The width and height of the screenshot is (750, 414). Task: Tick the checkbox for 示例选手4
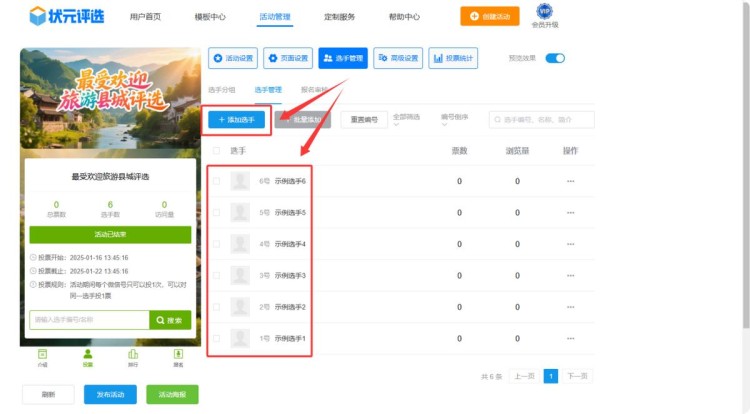(x=216, y=244)
